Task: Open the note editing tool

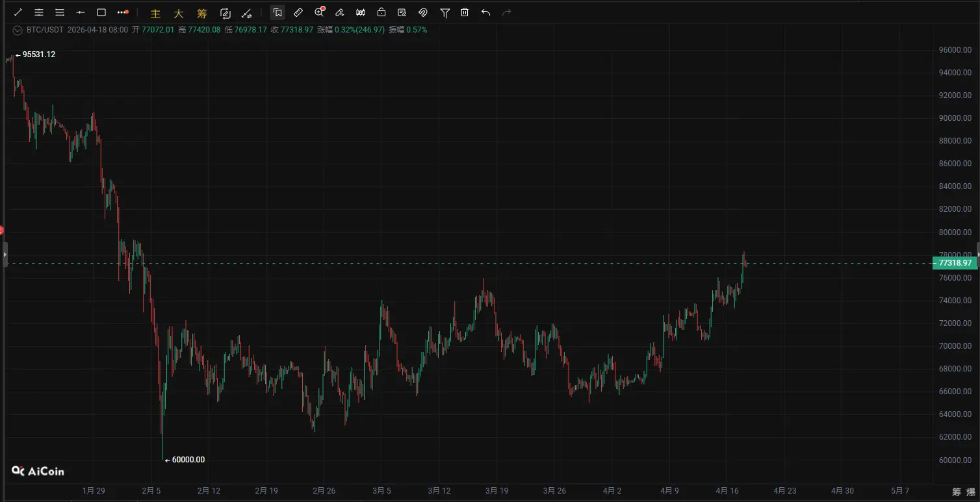Action: pos(402,12)
